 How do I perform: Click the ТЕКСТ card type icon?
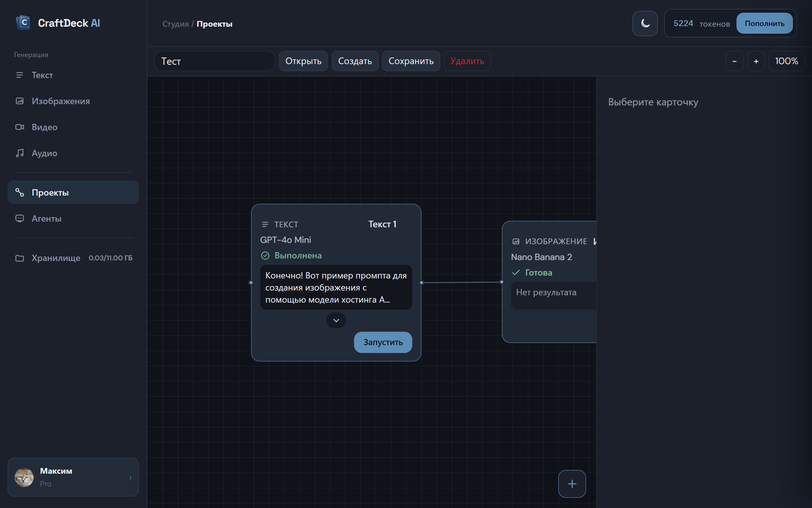click(x=265, y=224)
